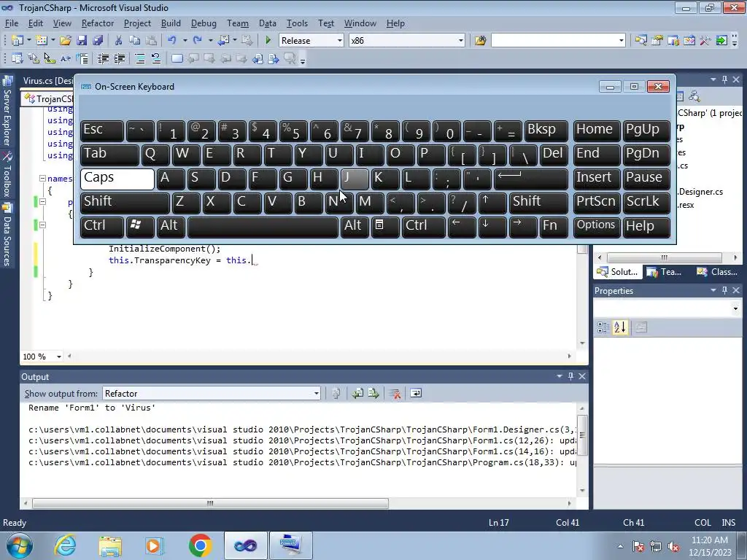Open the Debug menu

pos(204,23)
